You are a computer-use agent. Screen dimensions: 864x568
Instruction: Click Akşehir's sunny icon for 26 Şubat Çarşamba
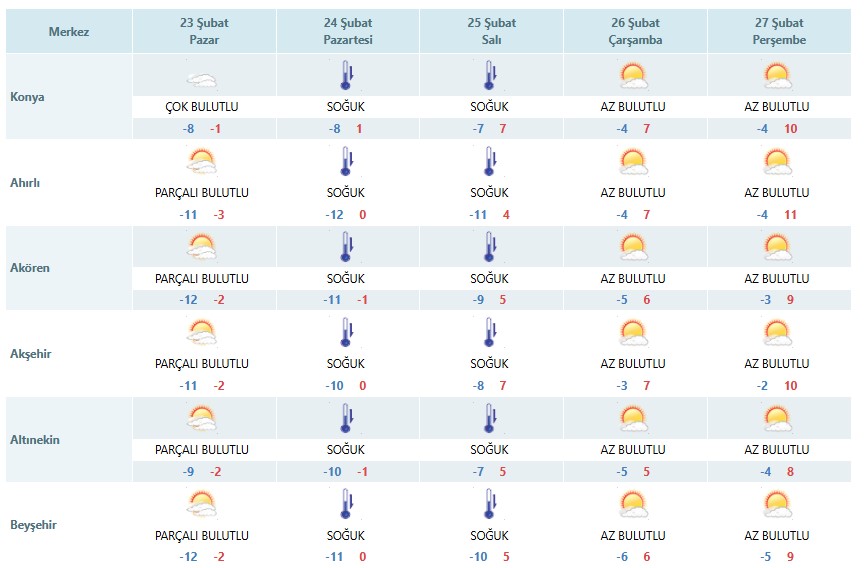pyautogui.click(x=633, y=333)
